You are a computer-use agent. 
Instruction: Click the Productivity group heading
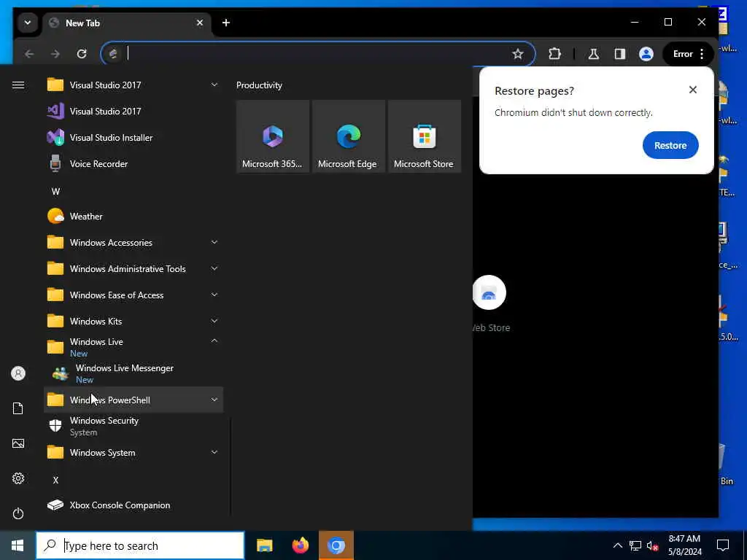click(259, 85)
